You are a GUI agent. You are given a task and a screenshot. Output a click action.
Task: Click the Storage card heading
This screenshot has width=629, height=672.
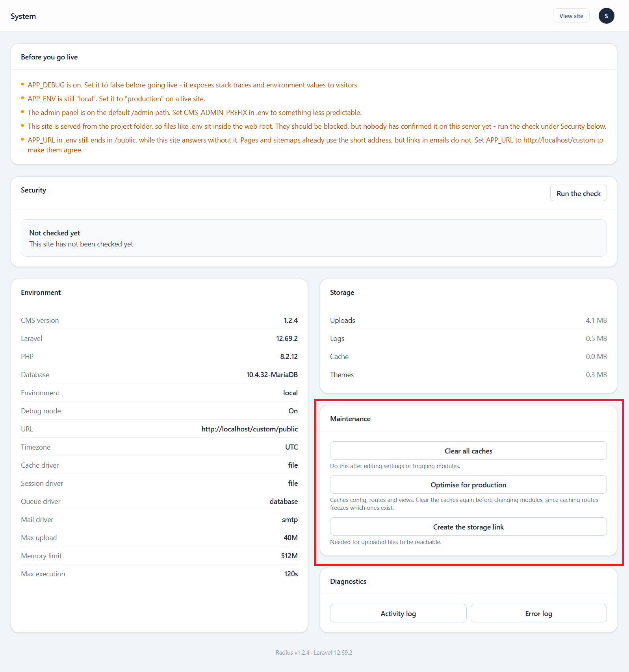[342, 292]
